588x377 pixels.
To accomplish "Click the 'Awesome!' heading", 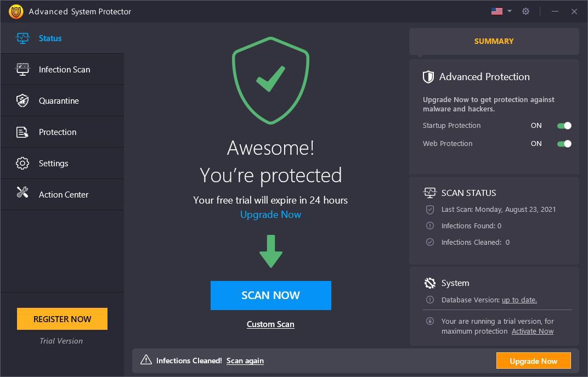I will pos(271,148).
